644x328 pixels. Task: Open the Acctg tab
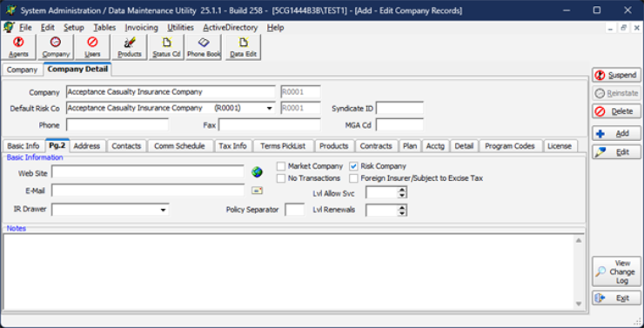(x=435, y=146)
